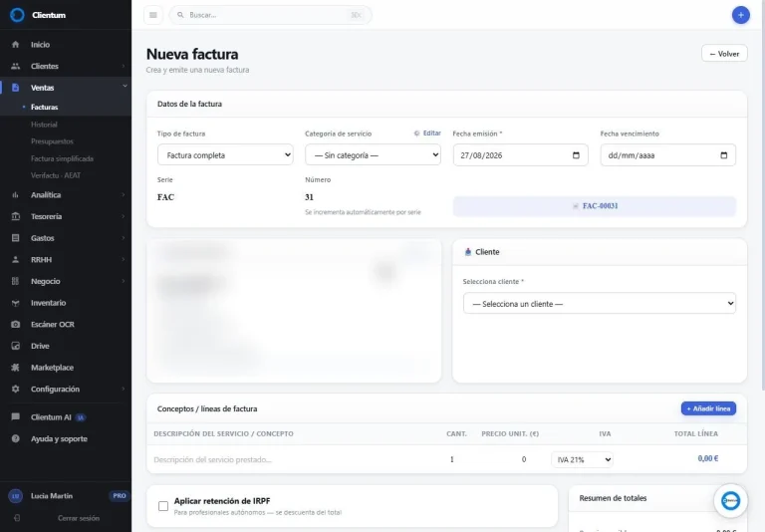Screen dimensions: 765x532
Task: Click the Escáner OCR camera icon
Action: [x=16, y=324]
